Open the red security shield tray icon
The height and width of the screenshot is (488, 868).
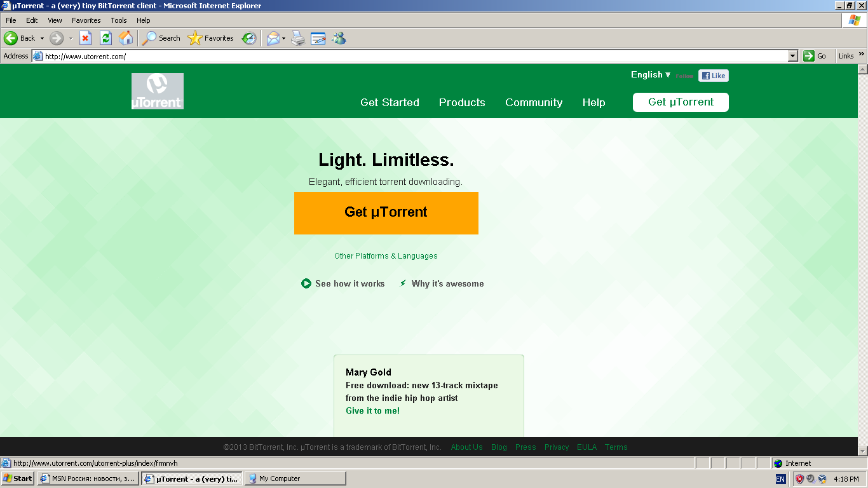coord(799,479)
